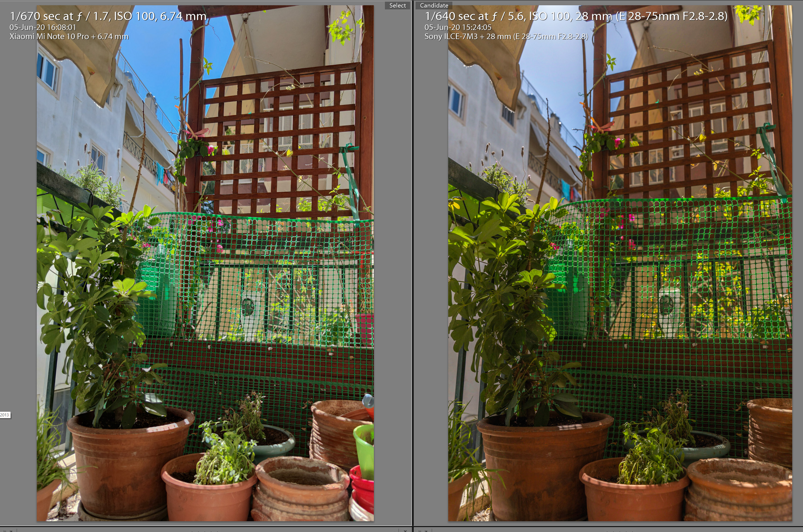The height and width of the screenshot is (532, 803).
Task: Click the "05-Jun-20 16:08:01" capture date
Action: [43, 27]
